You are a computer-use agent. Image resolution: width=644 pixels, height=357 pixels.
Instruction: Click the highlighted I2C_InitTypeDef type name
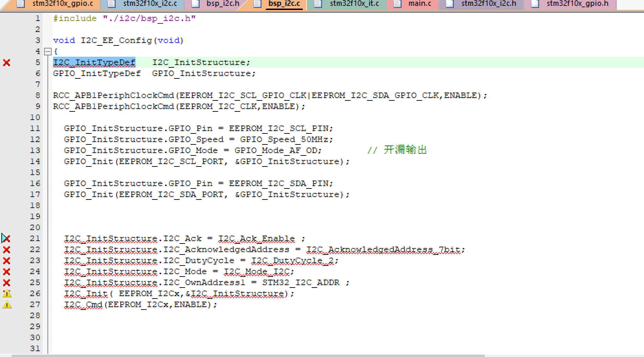coord(94,62)
